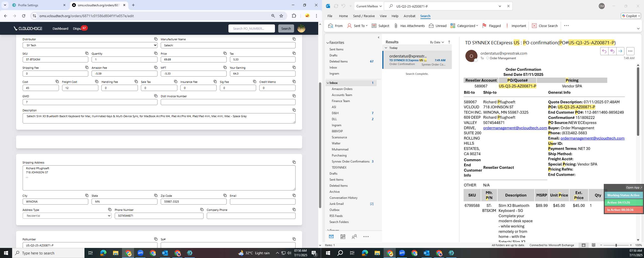Copy the Zip Code value icon

(225, 195)
